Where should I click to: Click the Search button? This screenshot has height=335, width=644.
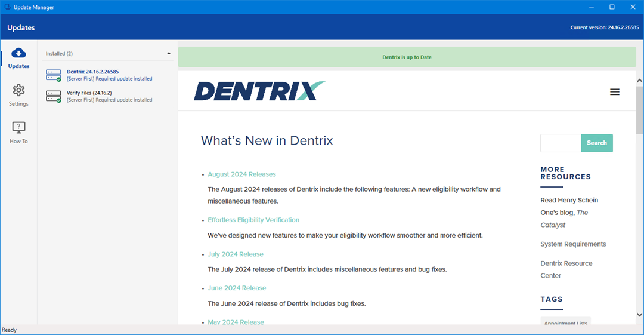pyautogui.click(x=596, y=143)
